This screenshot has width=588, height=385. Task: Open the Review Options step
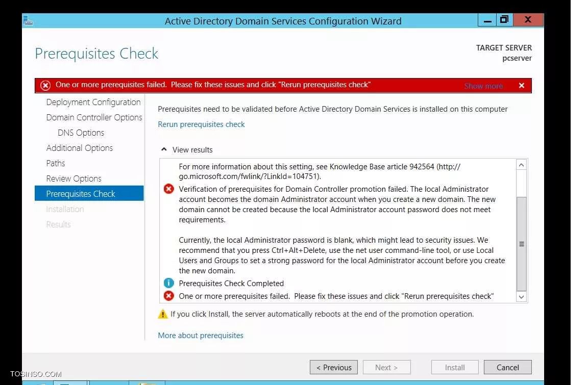coord(74,178)
